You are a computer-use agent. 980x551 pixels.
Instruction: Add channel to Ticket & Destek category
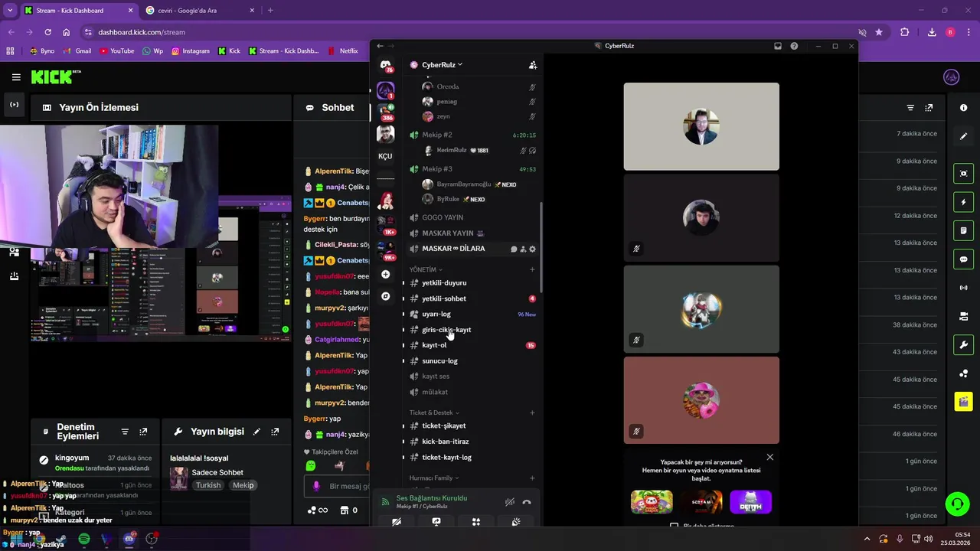[x=533, y=413]
